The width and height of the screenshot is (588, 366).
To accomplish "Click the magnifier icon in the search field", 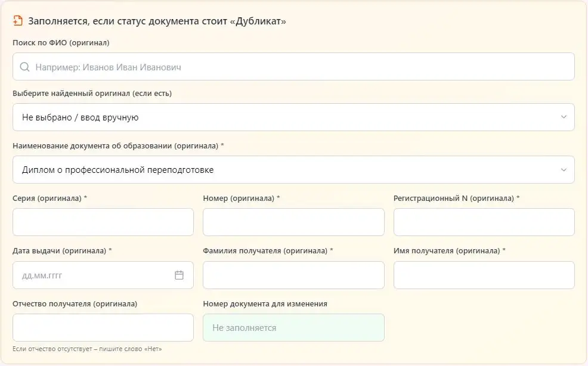I will tap(25, 67).
